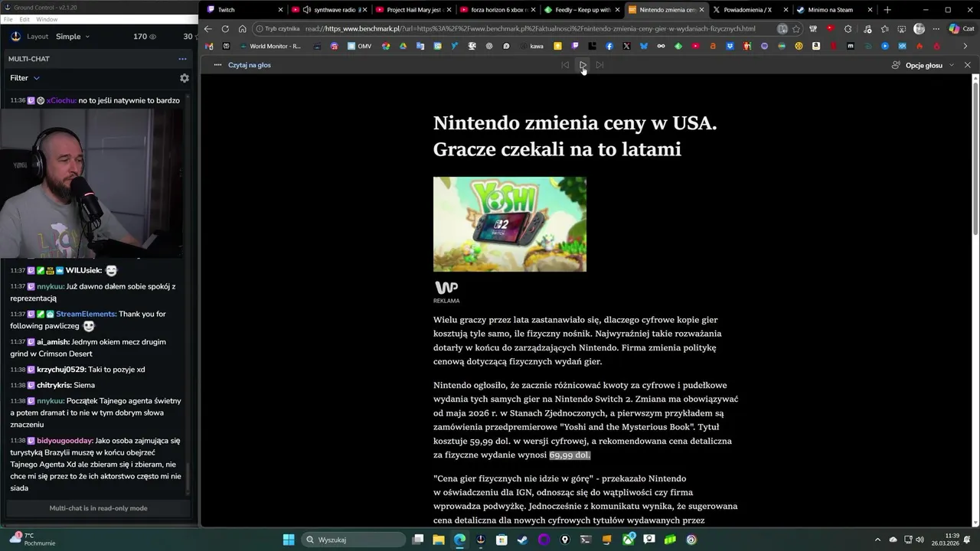Open Windows Start menu

289,540
